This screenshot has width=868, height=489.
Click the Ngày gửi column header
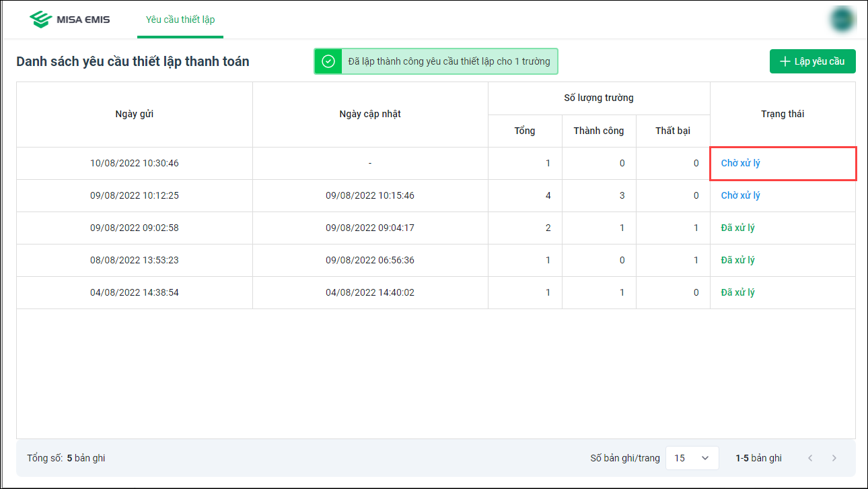(x=135, y=114)
